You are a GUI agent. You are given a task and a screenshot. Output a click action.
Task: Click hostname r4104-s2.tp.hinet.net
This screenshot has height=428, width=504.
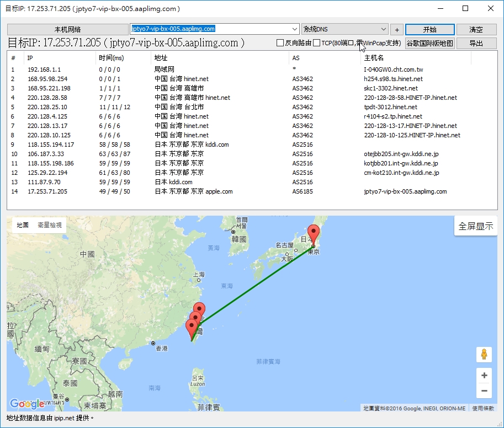393,116
